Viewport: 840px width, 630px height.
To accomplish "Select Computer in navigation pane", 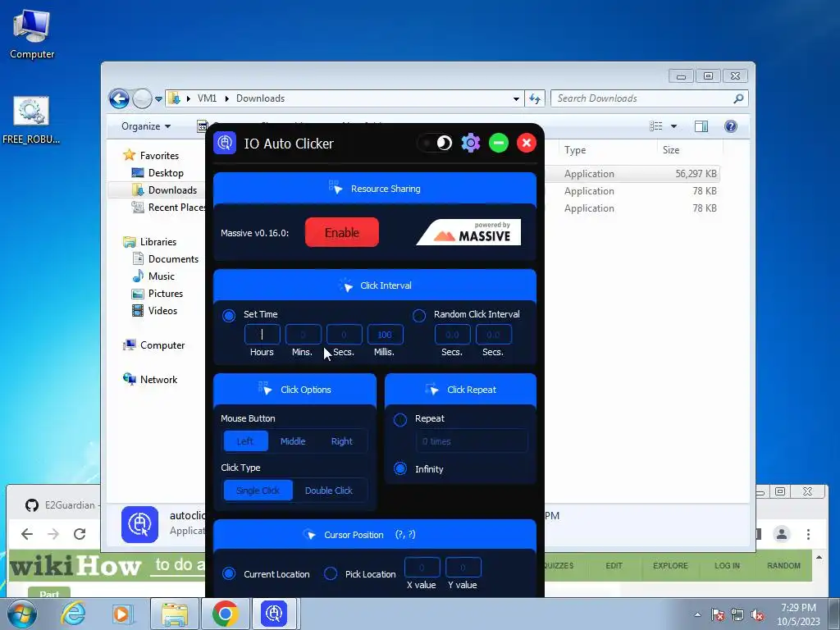I will [162, 345].
